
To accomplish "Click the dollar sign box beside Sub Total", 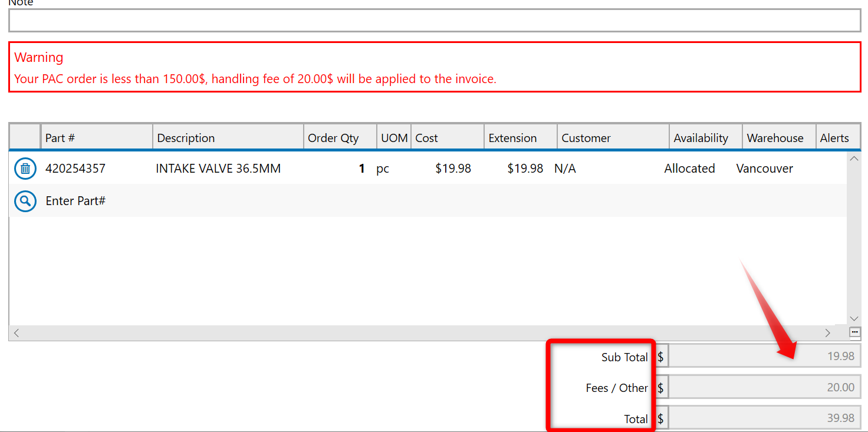I will [x=662, y=356].
